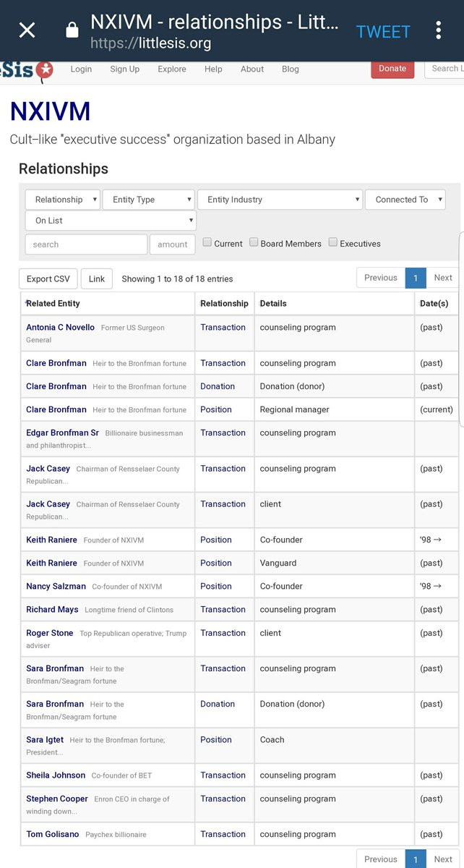Open the Help menu
The image size is (464, 868).
213,69
